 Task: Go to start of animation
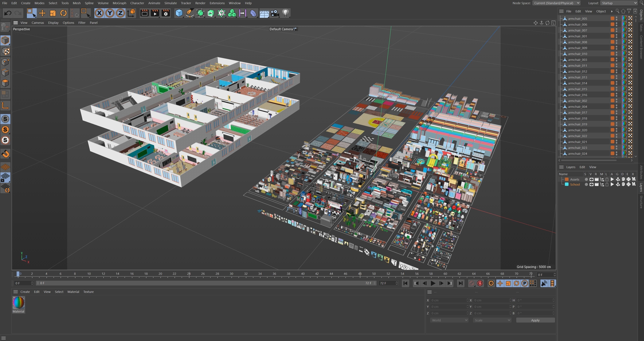pyautogui.click(x=405, y=283)
